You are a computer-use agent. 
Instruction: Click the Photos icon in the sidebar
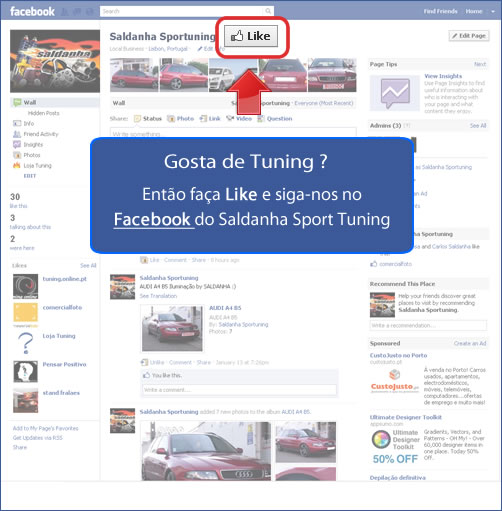click(x=17, y=155)
